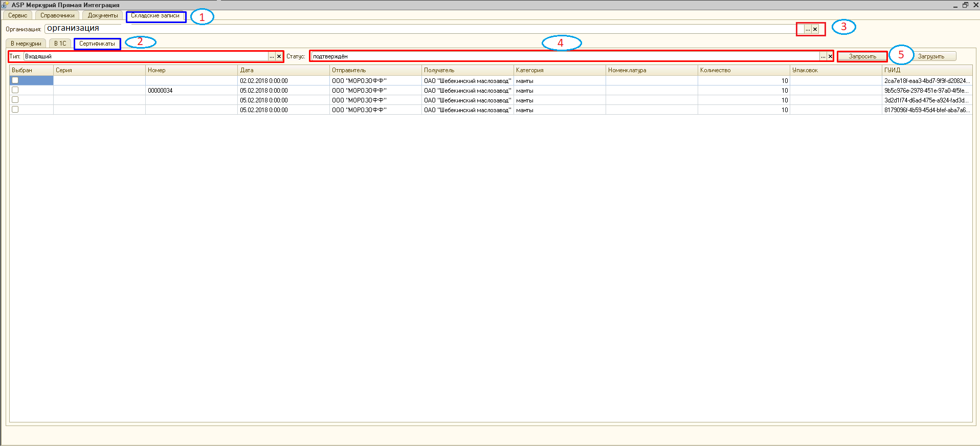Click the Количество column header

[744, 70]
